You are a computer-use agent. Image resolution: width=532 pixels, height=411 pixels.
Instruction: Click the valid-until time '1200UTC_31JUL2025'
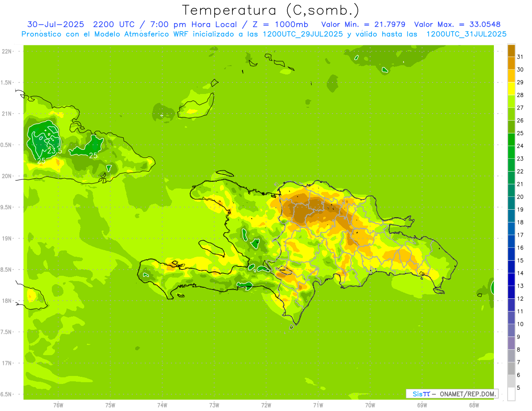point(466,34)
